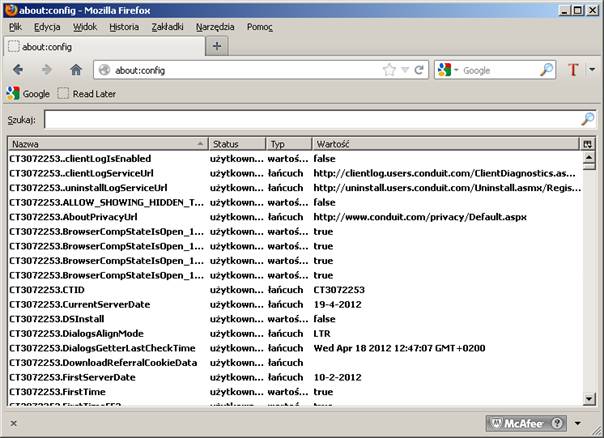Click the uninstall.users.conduit.com URL value
The height and width of the screenshot is (438, 604).
[447, 188]
